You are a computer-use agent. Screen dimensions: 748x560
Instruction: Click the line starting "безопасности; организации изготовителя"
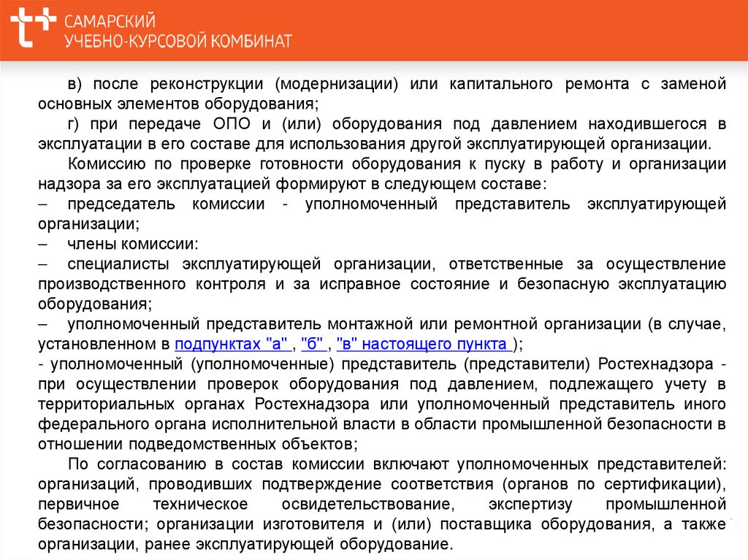[x=382, y=524]
